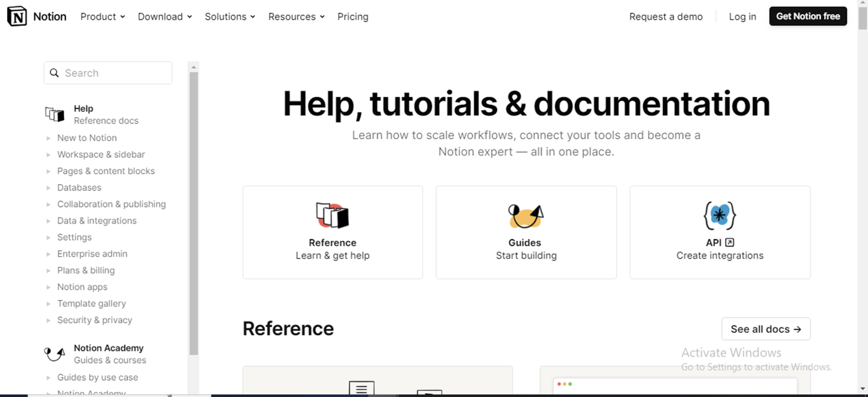Click the first Reference article thumbnail
The height and width of the screenshot is (397, 868).
click(x=377, y=381)
